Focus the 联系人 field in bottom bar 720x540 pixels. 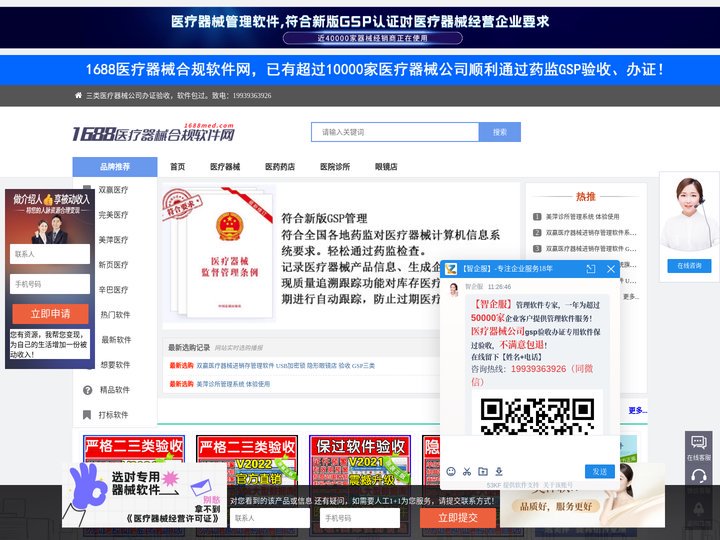[x=270, y=518]
